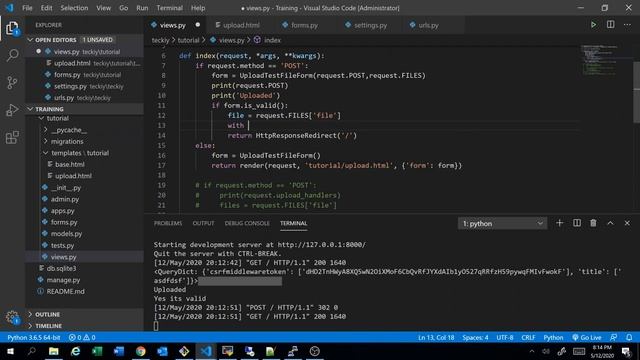This screenshot has height=360, width=640.
Task: Launch Chrome from the taskbar
Action: click(x=140, y=351)
